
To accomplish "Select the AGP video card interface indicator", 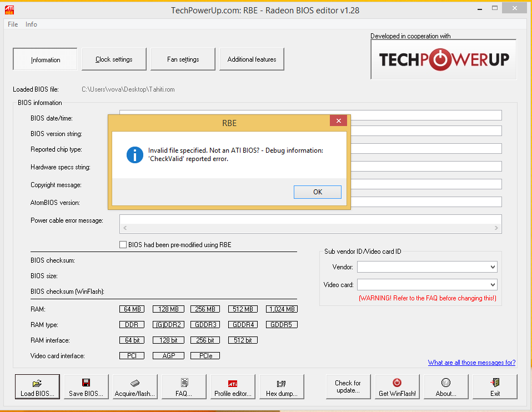I will (169, 356).
